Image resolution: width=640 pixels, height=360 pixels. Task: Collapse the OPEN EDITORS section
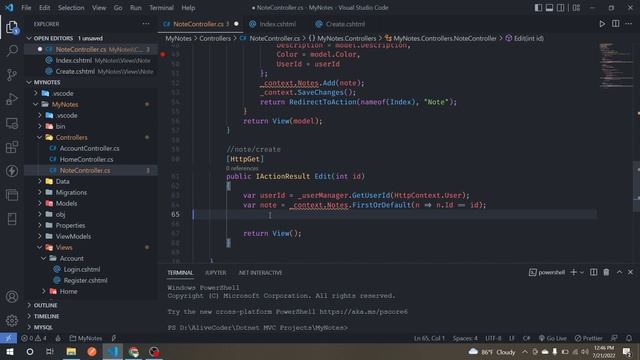[x=53, y=38]
